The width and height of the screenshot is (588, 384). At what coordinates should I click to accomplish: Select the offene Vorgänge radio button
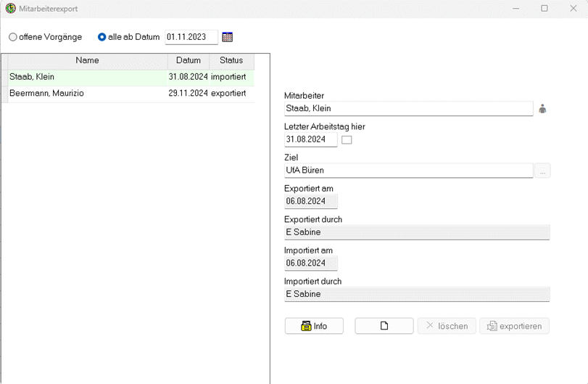[x=13, y=37]
